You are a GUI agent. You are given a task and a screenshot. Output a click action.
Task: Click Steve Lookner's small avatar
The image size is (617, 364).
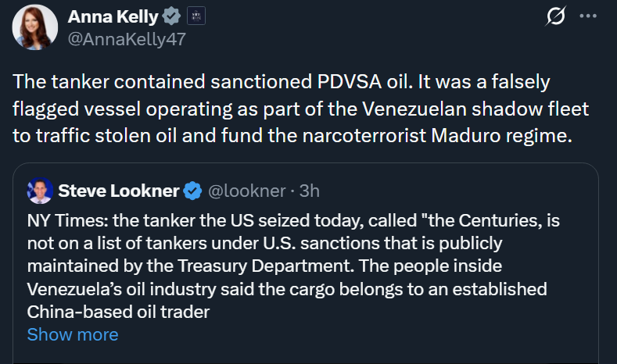tap(40, 191)
